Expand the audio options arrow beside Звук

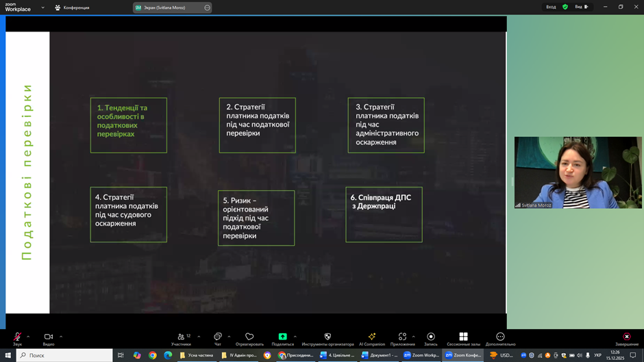28,336
